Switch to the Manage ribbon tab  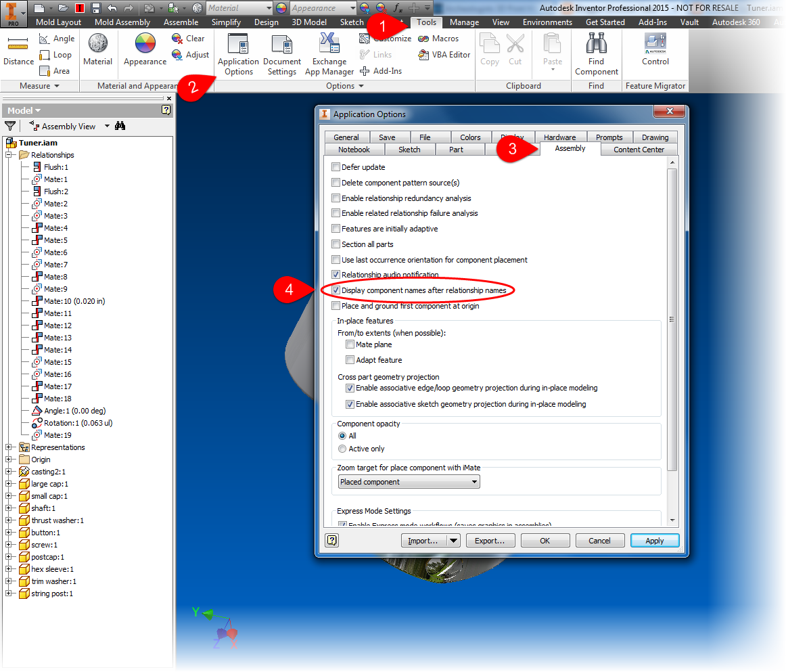(464, 22)
